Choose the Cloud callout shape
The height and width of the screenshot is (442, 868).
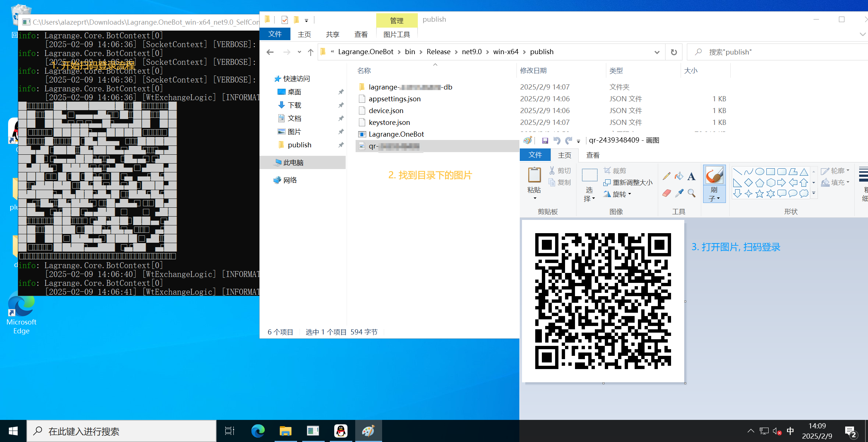804,194
